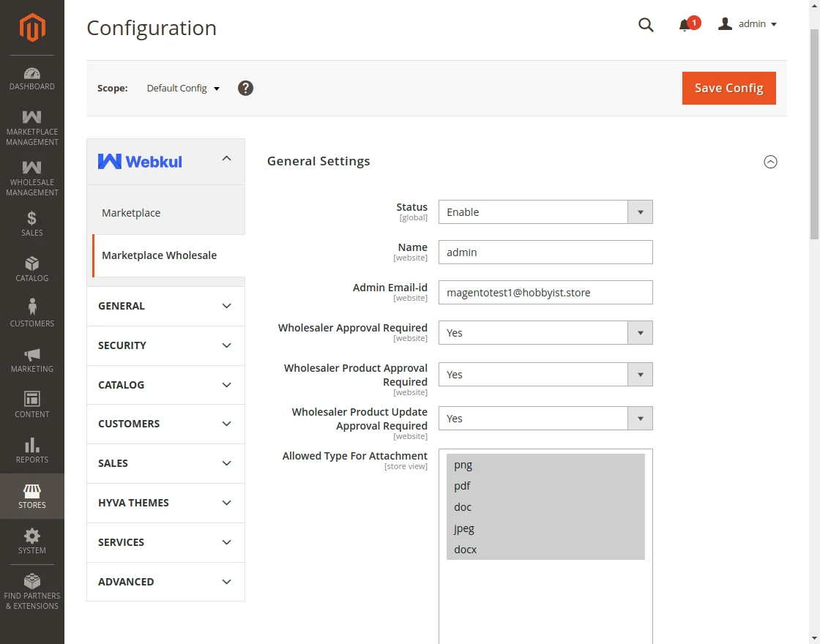The height and width of the screenshot is (644, 820).
Task: Open the admin search magnifier
Action: [646, 24]
